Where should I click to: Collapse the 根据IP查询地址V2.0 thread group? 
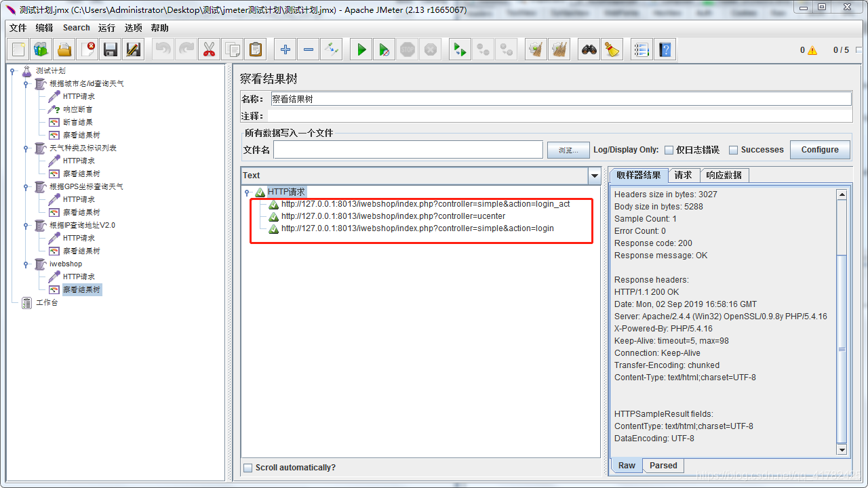[x=26, y=225]
